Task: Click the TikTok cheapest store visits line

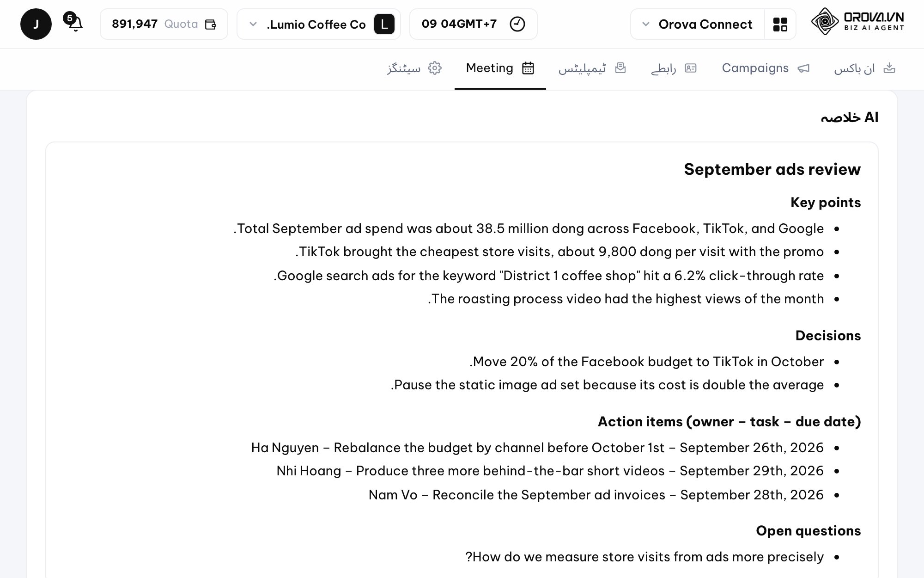Action: [559, 252]
